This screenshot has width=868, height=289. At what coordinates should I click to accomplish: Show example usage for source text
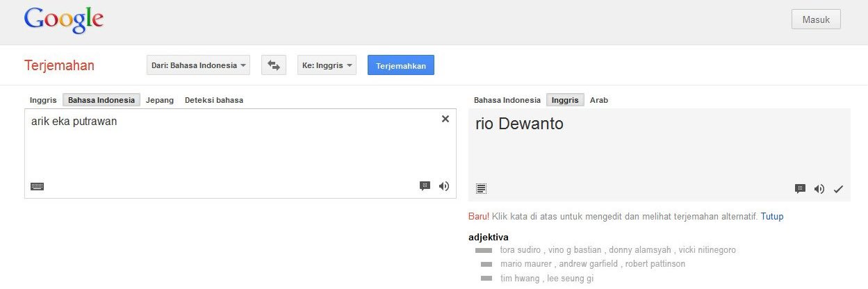425,186
